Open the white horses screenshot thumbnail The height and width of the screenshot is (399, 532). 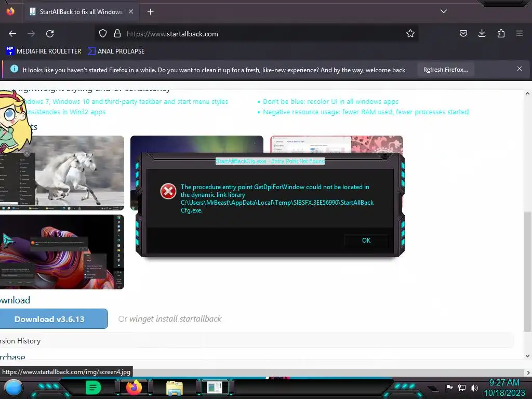62,172
